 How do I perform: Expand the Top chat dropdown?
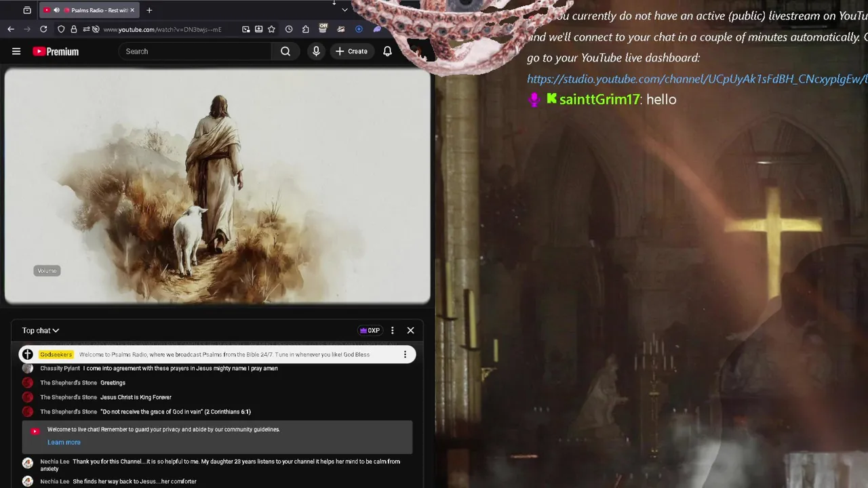(x=41, y=330)
